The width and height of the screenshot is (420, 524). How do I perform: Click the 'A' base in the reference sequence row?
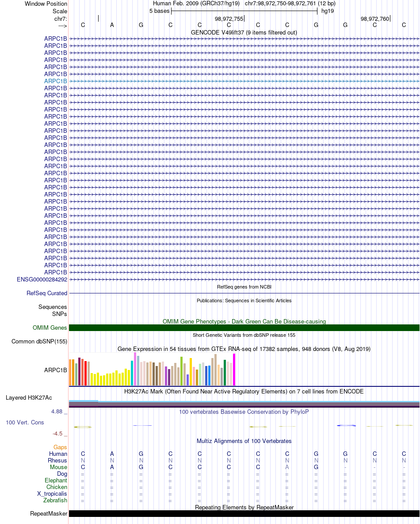tap(112, 25)
